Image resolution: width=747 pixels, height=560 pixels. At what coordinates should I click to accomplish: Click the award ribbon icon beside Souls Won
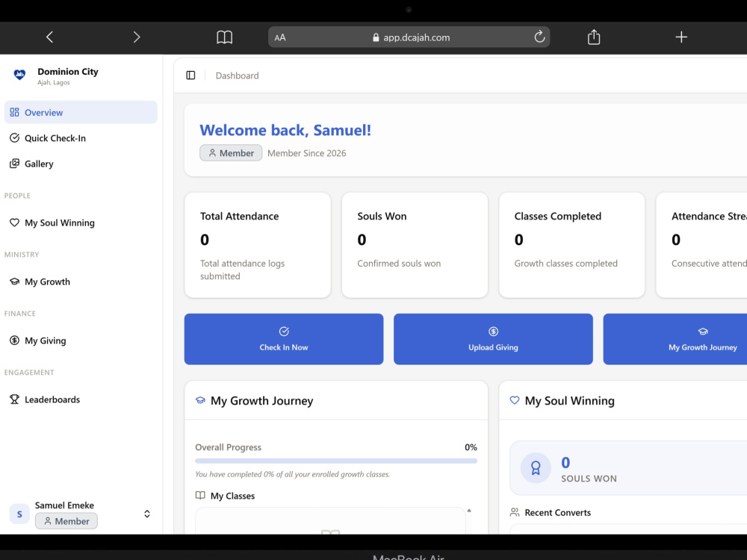point(536,468)
